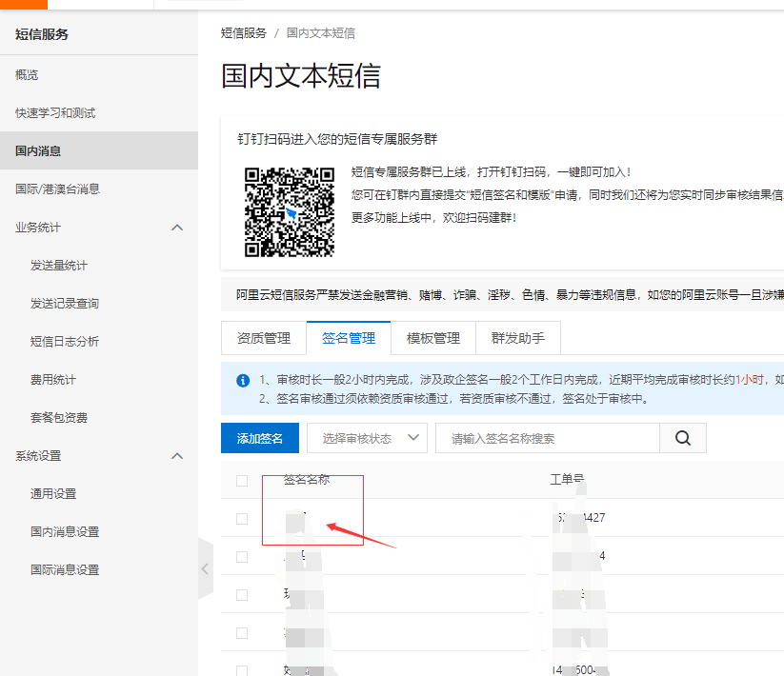Click the 添加签名 button
Image resolution: width=784 pixels, height=676 pixels.
click(x=260, y=439)
